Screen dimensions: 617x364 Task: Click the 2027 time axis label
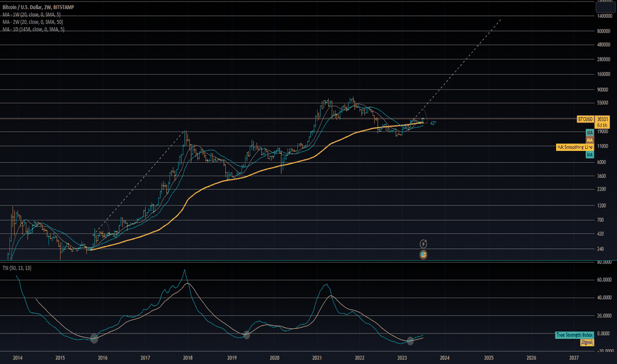[x=574, y=357]
